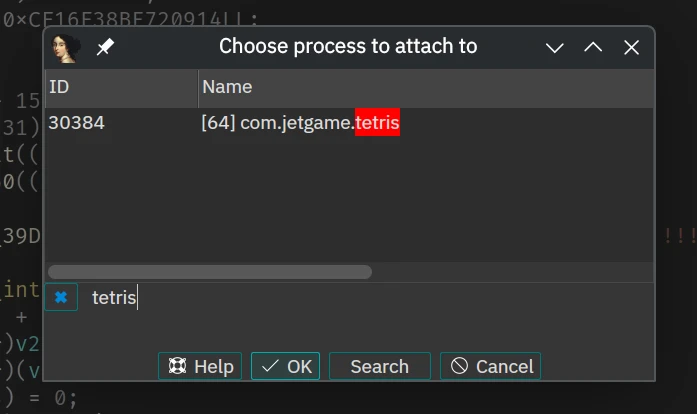The image size is (697, 414).
Task: Cancel attaching to a process
Action: point(490,366)
